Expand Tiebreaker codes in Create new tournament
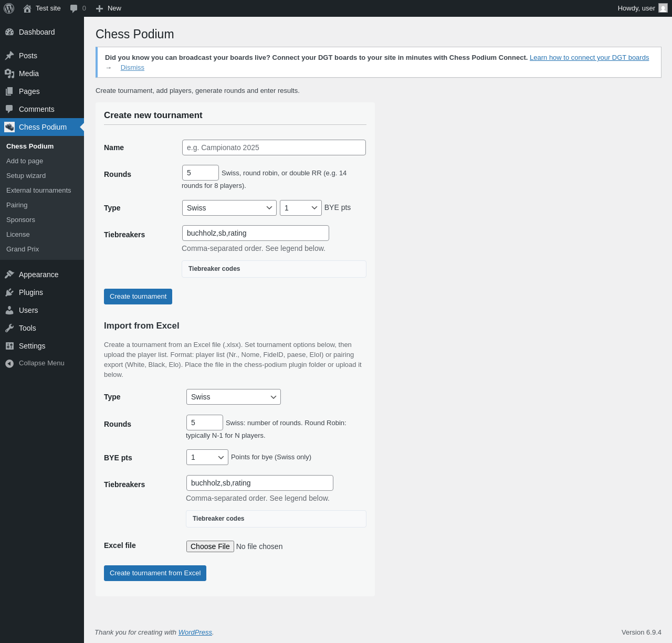Viewport: 672px width, 643px height. (x=274, y=269)
